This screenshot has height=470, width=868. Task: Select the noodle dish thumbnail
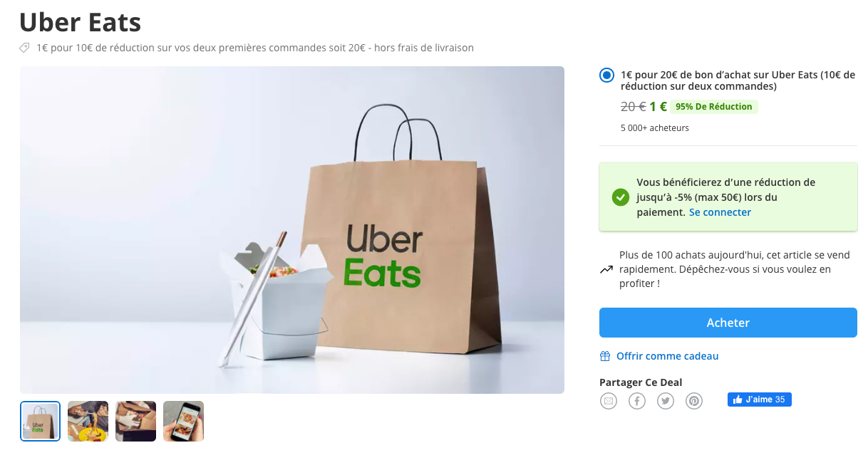(x=88, y=421)
